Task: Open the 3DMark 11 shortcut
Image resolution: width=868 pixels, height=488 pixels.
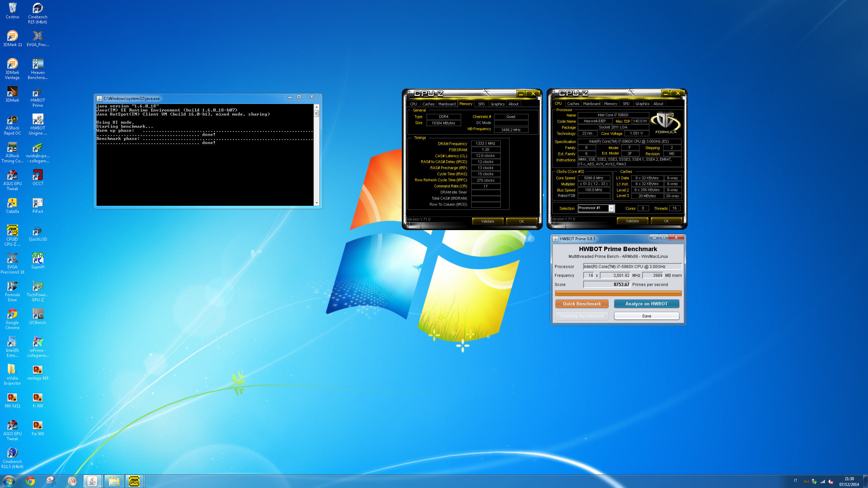Action: coord(12,38)
